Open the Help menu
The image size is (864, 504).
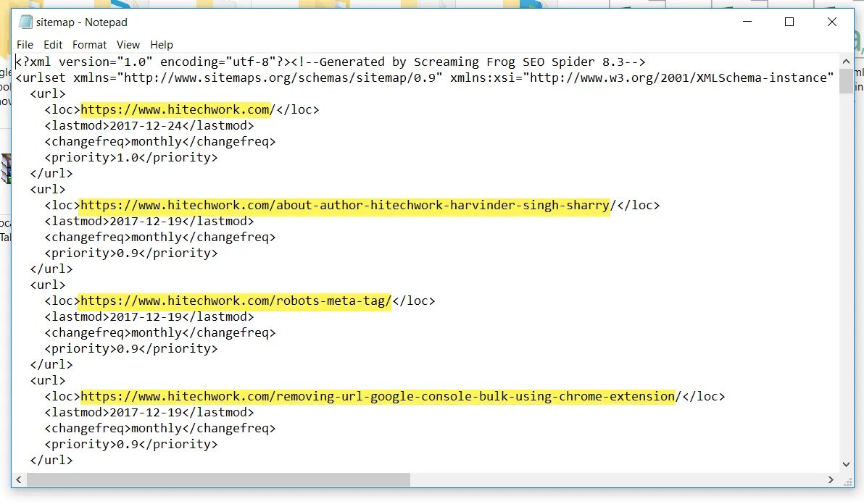coord(162,45)
